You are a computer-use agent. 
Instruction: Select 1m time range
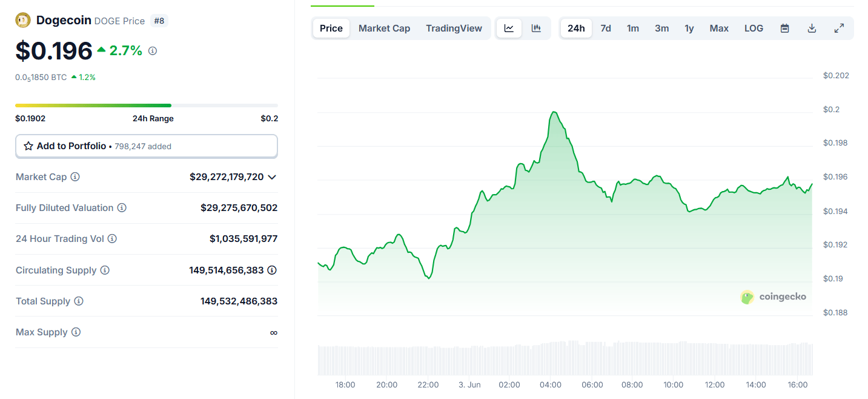[x=633, y=29]
